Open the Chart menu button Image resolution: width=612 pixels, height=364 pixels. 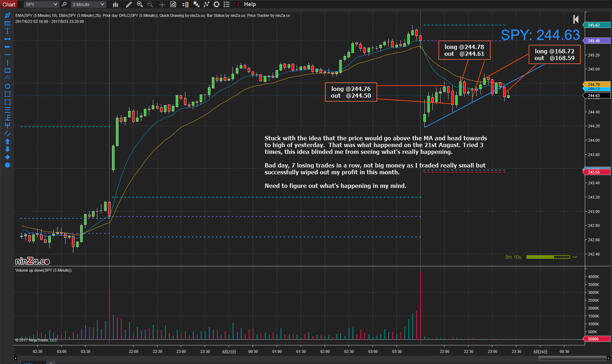[9, 4]
